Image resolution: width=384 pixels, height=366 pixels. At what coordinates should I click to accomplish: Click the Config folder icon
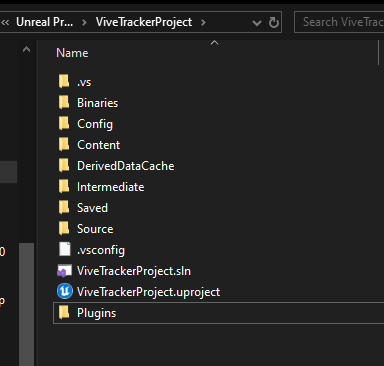[64, 123]
